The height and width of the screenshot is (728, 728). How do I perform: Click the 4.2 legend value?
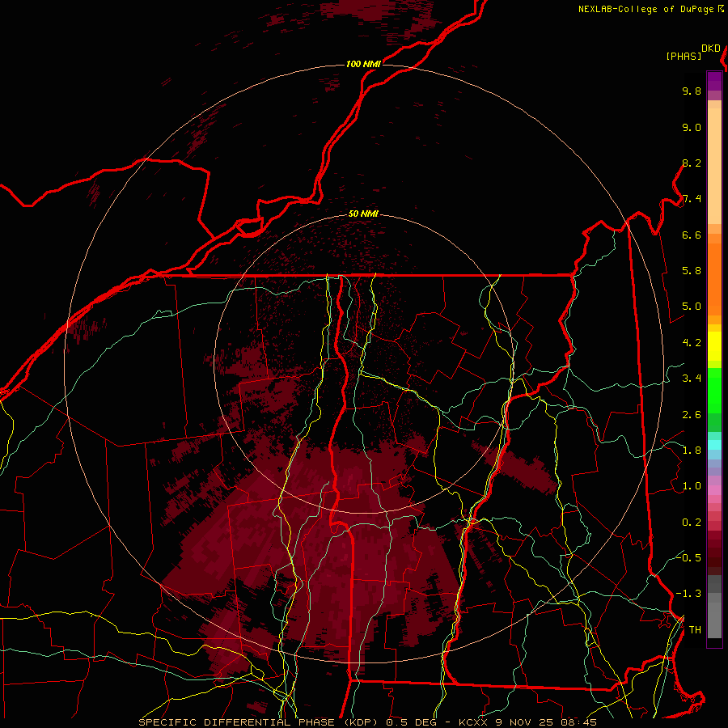tap(692, 343)
